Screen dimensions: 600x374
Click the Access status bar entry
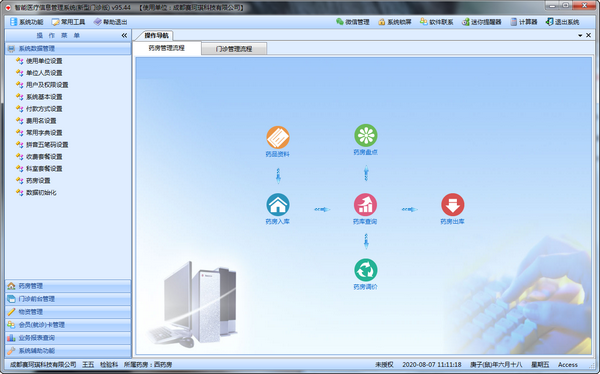[568, 365]
